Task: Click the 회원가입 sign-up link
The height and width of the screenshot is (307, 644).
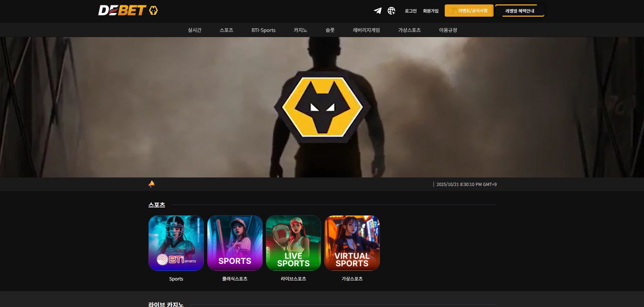Action: click(x=430, y=11)
